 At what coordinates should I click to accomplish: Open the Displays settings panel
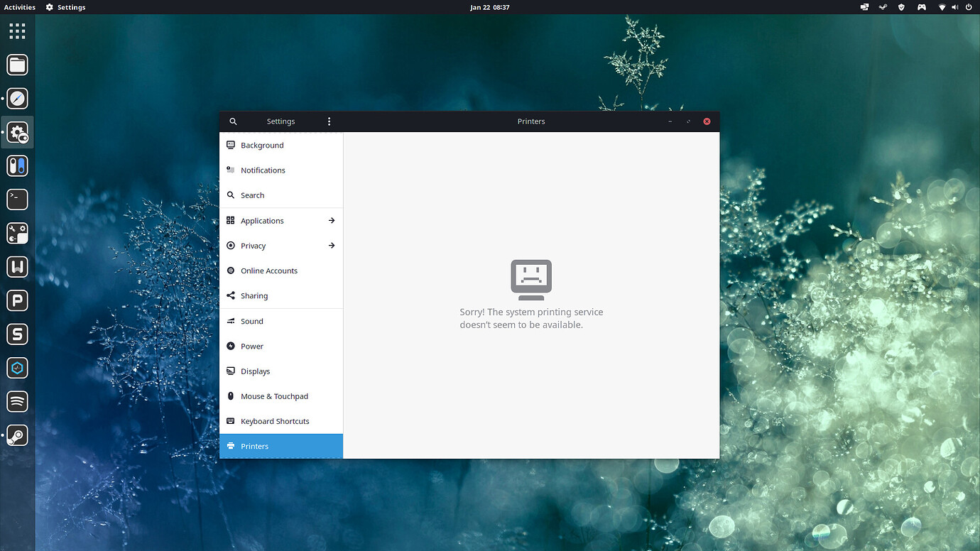255,371
